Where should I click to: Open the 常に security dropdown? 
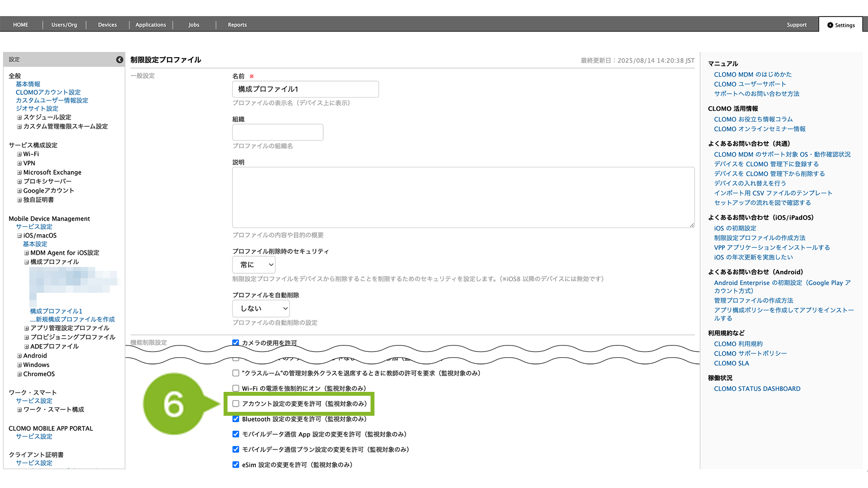254,264
